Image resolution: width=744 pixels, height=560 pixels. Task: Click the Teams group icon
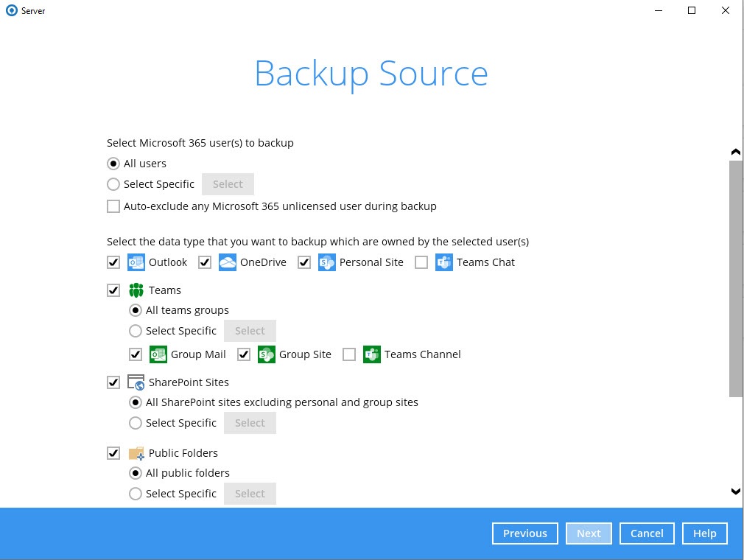pyautogui.click(x=136, y=290)
